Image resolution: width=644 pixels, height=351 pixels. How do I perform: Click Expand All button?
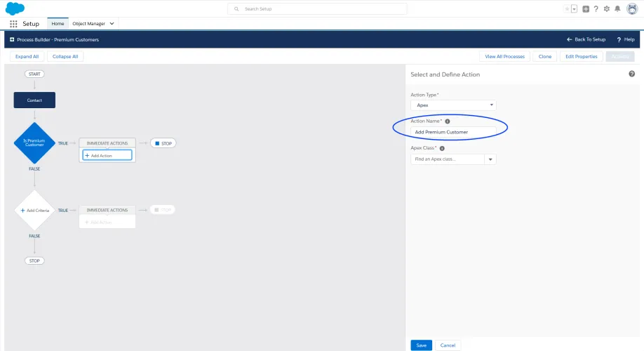click(27, 56)
